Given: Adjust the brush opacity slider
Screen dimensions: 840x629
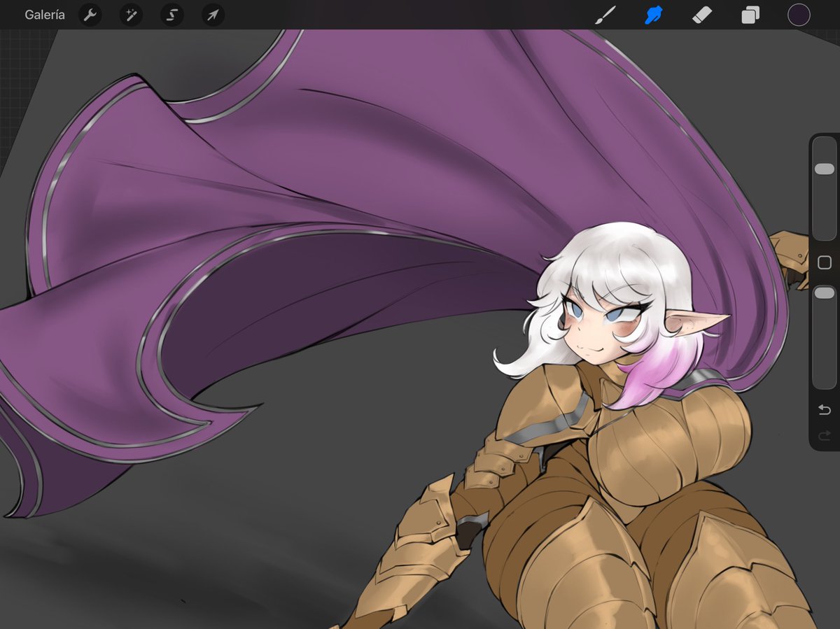Looking at the screenshot, I should tap(825, 336).
